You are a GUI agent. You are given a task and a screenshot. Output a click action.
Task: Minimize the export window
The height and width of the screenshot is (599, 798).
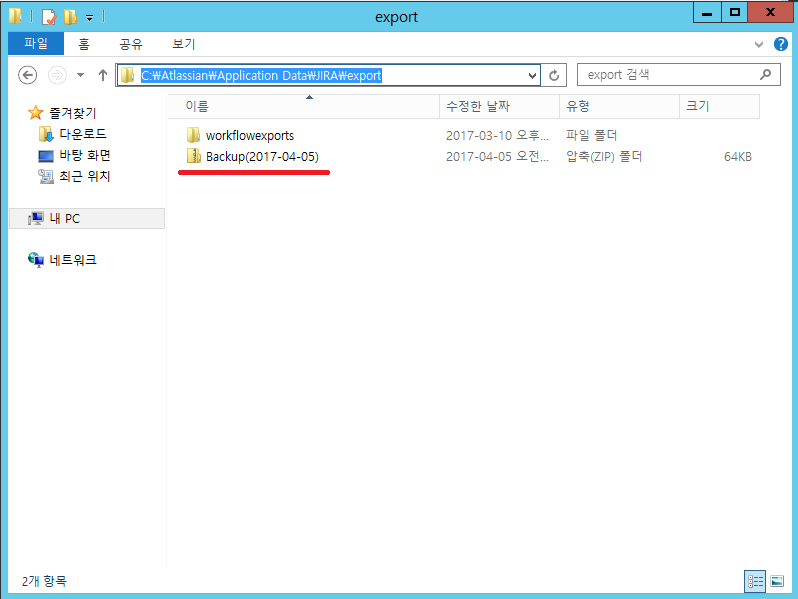click(x=707, y=13)
